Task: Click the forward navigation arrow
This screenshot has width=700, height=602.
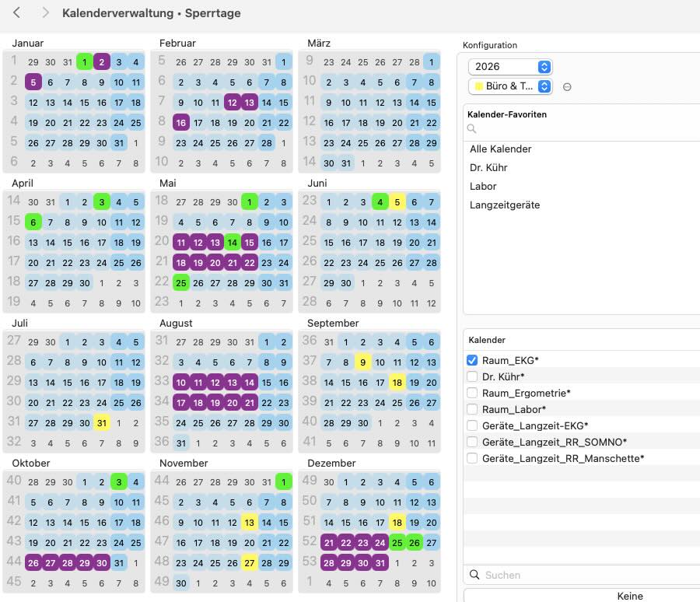Action: [45, 12]
